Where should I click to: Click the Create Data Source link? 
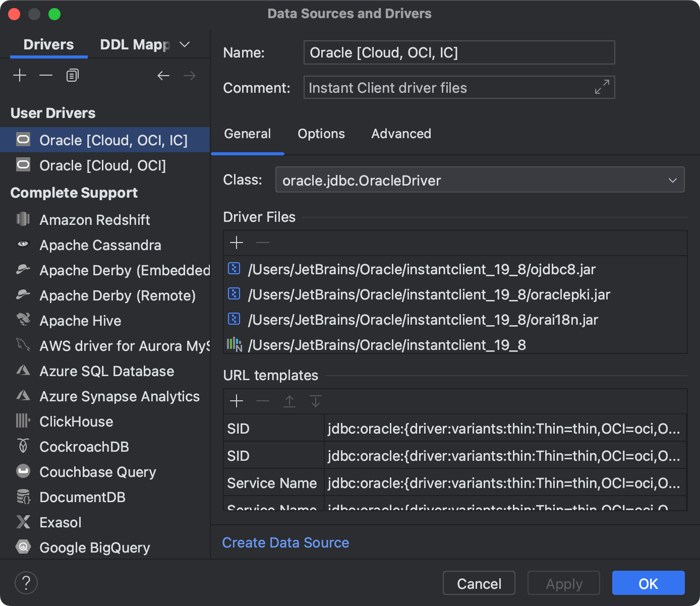[x=285, y=542]
